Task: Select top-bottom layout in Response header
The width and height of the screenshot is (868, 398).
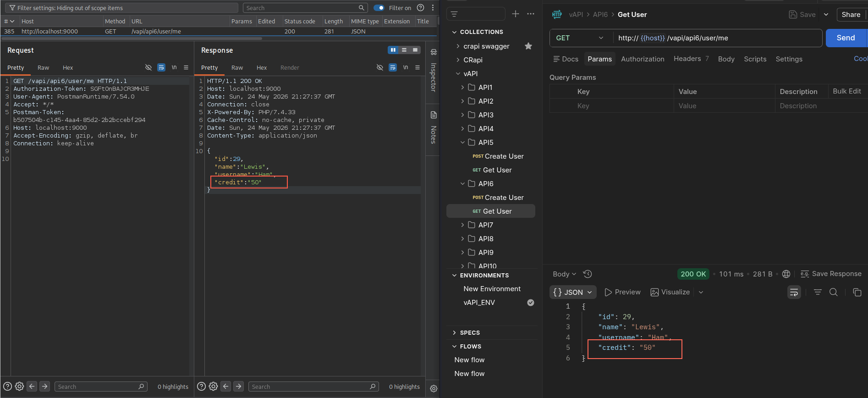Action: point(404,50)
